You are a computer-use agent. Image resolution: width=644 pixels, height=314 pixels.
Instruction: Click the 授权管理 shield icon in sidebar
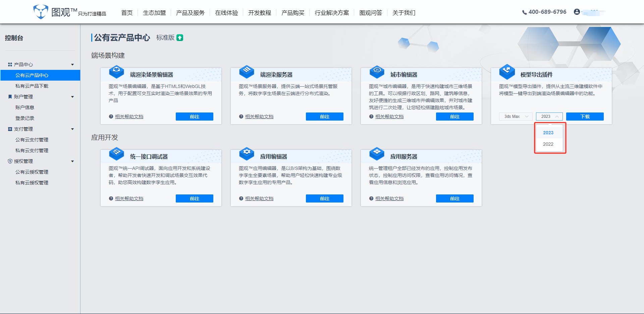coord(10,161)
